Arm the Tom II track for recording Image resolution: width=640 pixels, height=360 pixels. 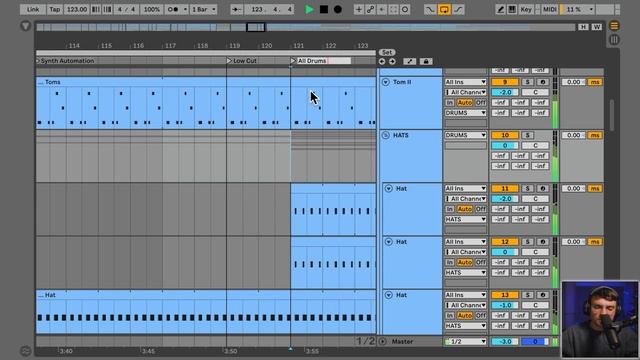[x=543, y=82]
